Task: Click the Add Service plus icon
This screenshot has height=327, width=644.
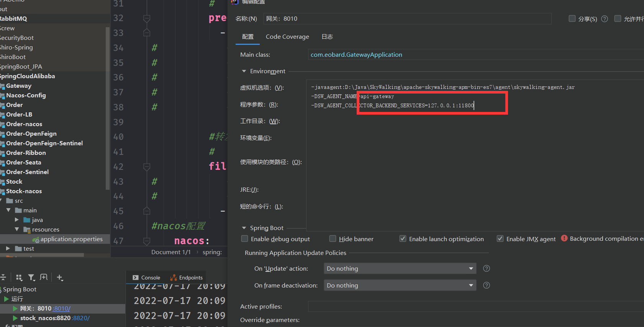Action: click(x=60, y=277)
